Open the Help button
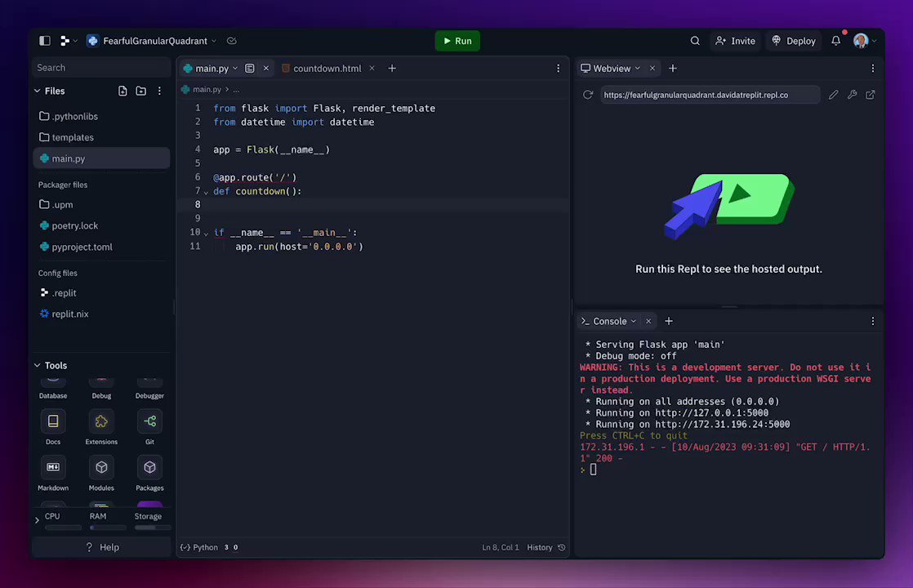The image size is (913, 588). [102, 547]
